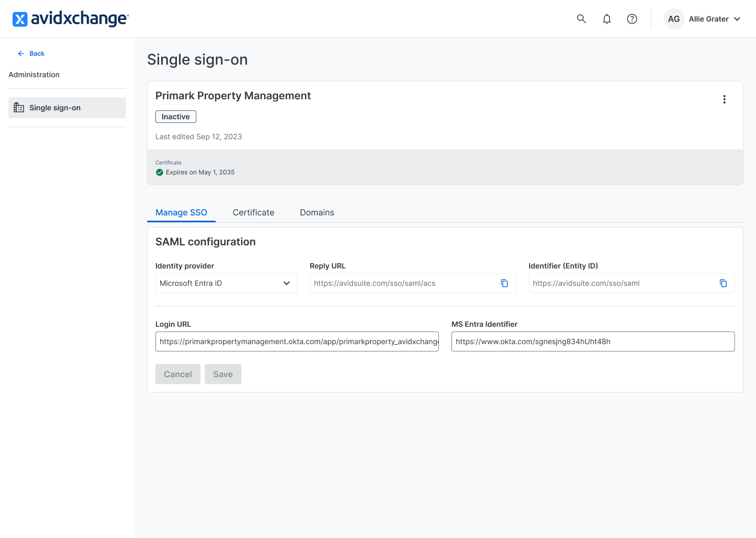Open the help question mark icon
Screen dimensions: 756x538
pyautogui.click(x=632, y=19)
